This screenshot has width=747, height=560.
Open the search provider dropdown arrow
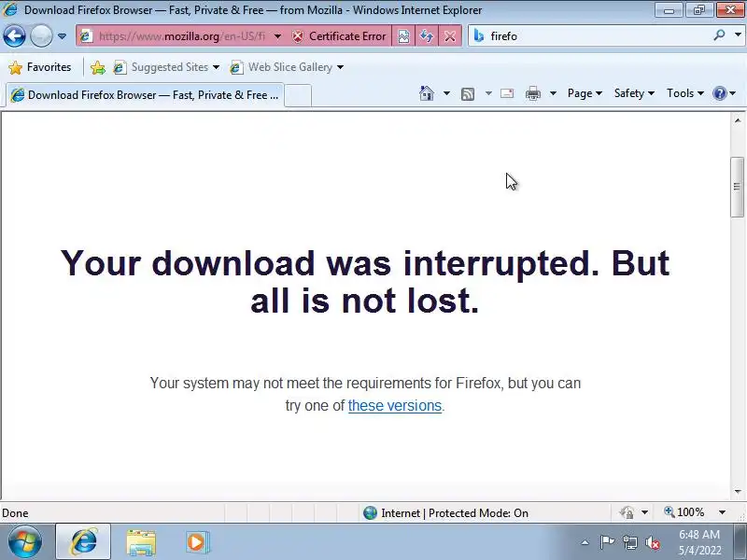click(738, 35)
